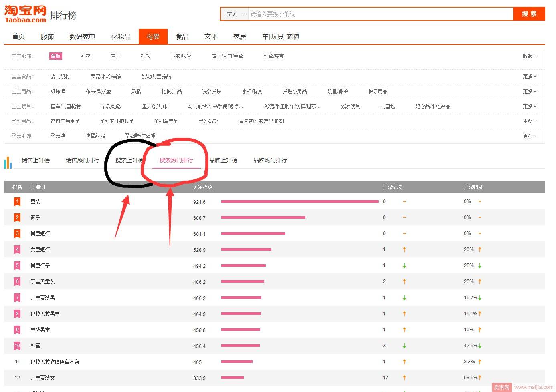This screenshot has height=392, width=556.
Task: Click rank 10 badge for 韩国
Action: (17, 346)
